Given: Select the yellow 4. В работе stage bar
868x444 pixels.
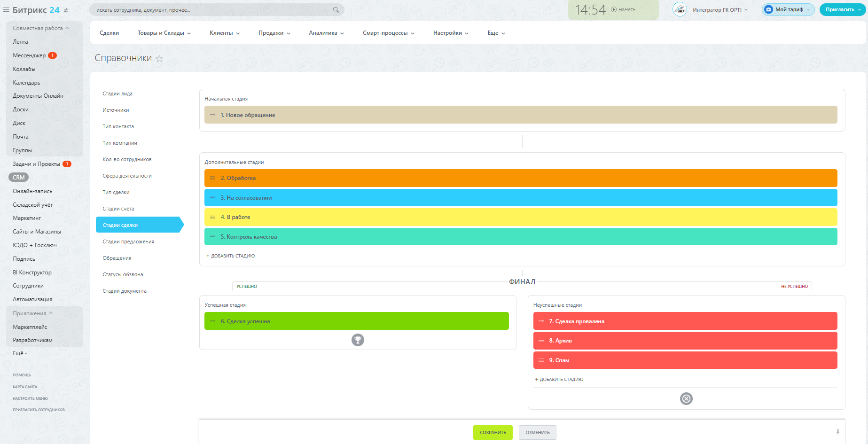Looking at the screenshot, I should pyautogui.click(x=520, y=217).
